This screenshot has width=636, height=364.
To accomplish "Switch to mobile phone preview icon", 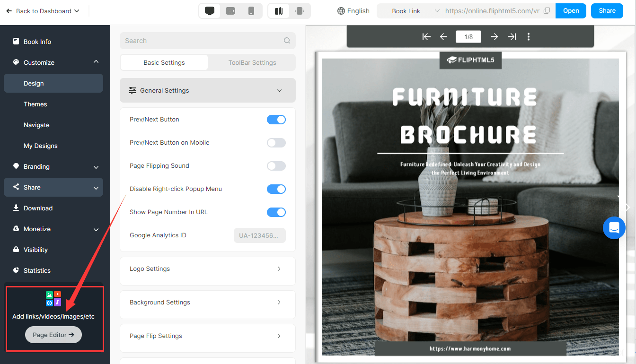I will (251, 11).
